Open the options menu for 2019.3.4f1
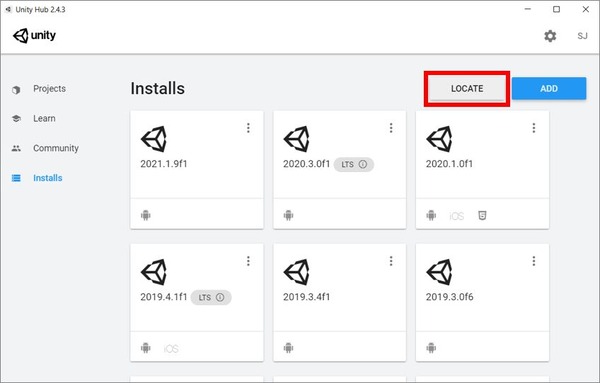Viewport: 600px width, 383px height. (391, 261)
